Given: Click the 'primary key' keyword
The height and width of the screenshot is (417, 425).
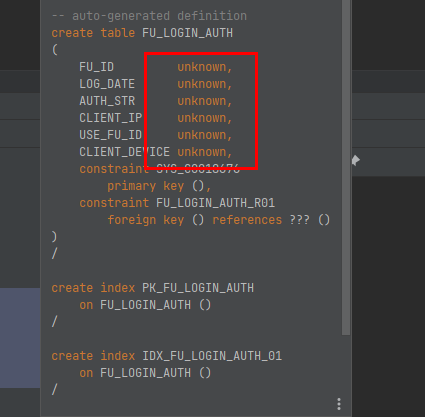Looking at the screenshot, I should click(x=145, y=186).
